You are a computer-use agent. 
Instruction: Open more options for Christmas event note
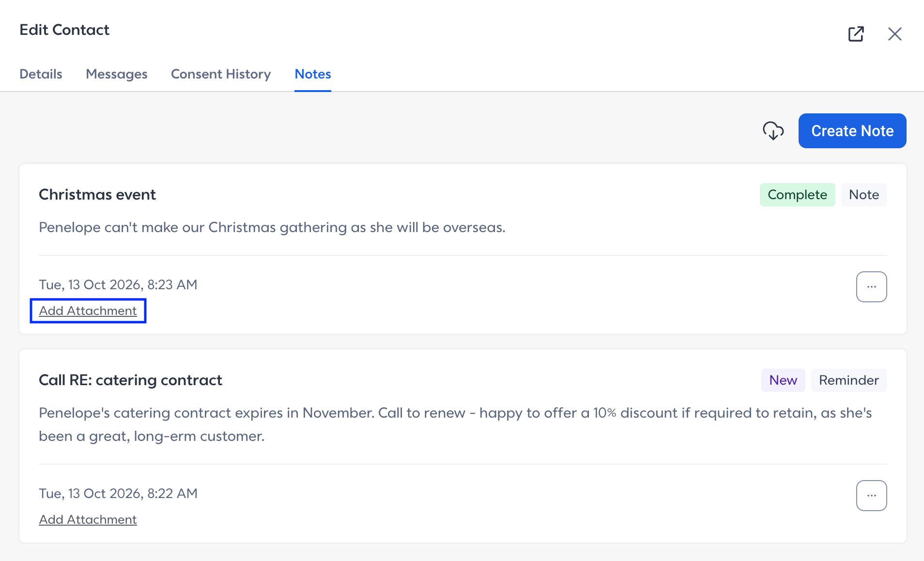(x=871, y=287)
